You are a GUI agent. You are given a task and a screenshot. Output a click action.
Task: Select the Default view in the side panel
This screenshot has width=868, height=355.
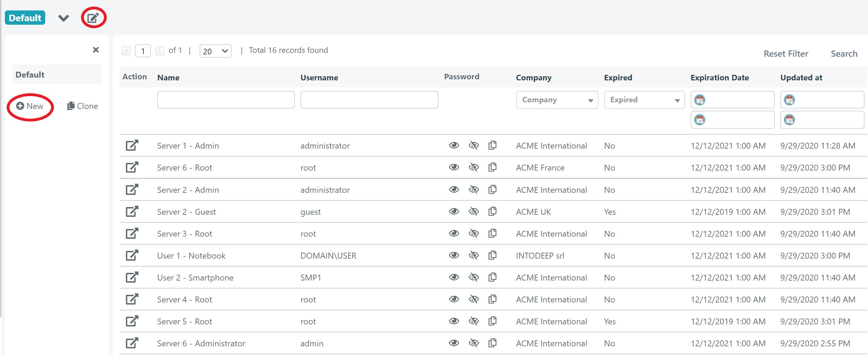pos(57,74)
